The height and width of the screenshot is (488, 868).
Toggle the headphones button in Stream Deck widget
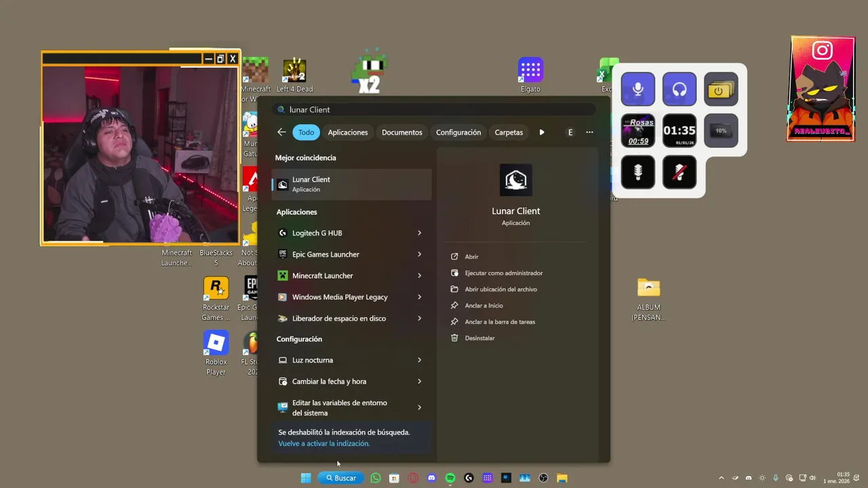[679, 89]
